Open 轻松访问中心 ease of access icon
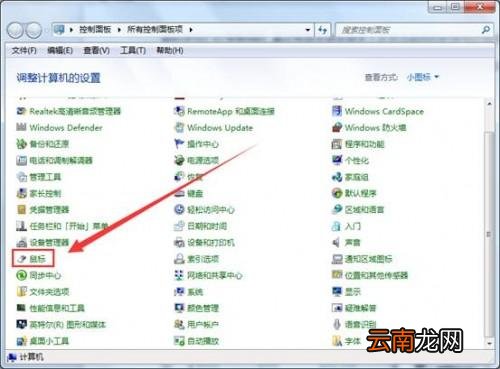Screen dimensions: 500x369 (179, 210)
